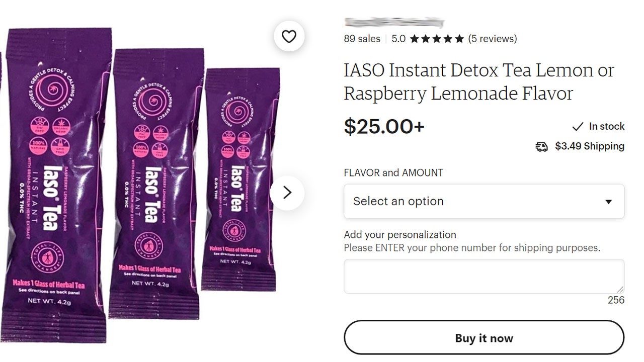The height and width of the screenshot is (362, 644).
Task: Select the rightmost Iaso Tea packet image
Action: pos(242,179)
